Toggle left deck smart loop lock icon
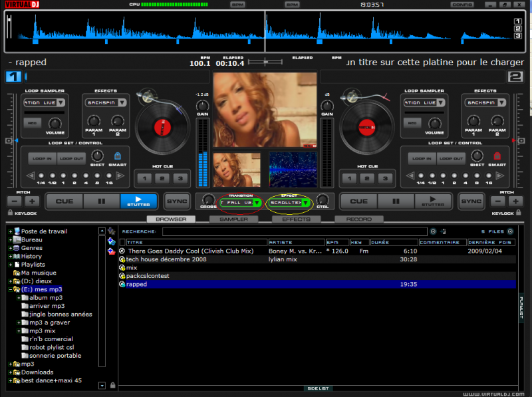This screenshot has width=532, height=397. point(117,156)
